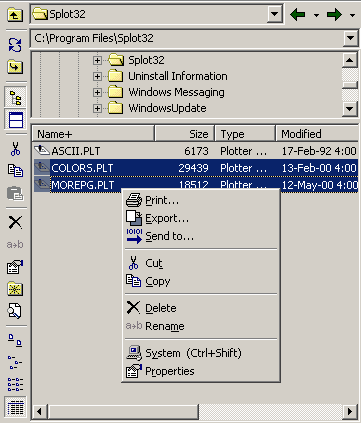Select Windows Messaging folder in tree
361x423 pixels.
tap(176, 92)
